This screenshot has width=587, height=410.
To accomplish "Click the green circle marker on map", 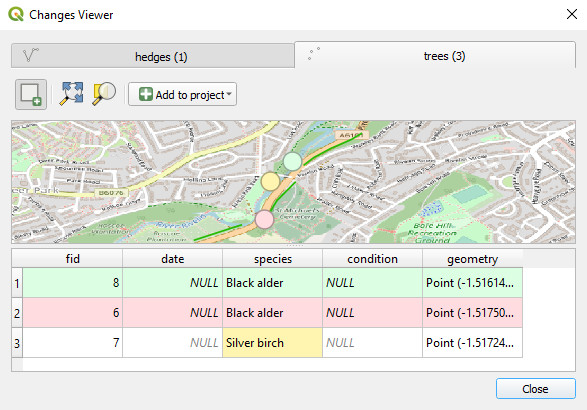I will point(292,161).
